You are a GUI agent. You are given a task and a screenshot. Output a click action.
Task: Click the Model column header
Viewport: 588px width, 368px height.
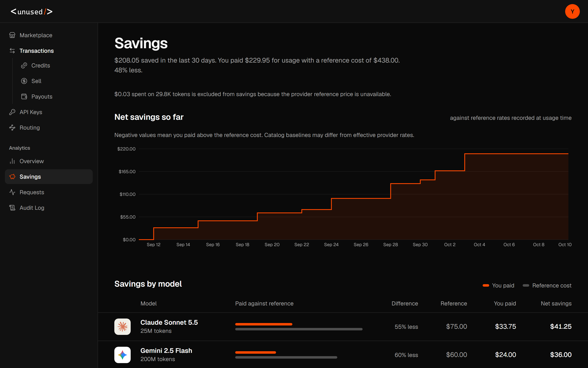(x=148, y=304)
